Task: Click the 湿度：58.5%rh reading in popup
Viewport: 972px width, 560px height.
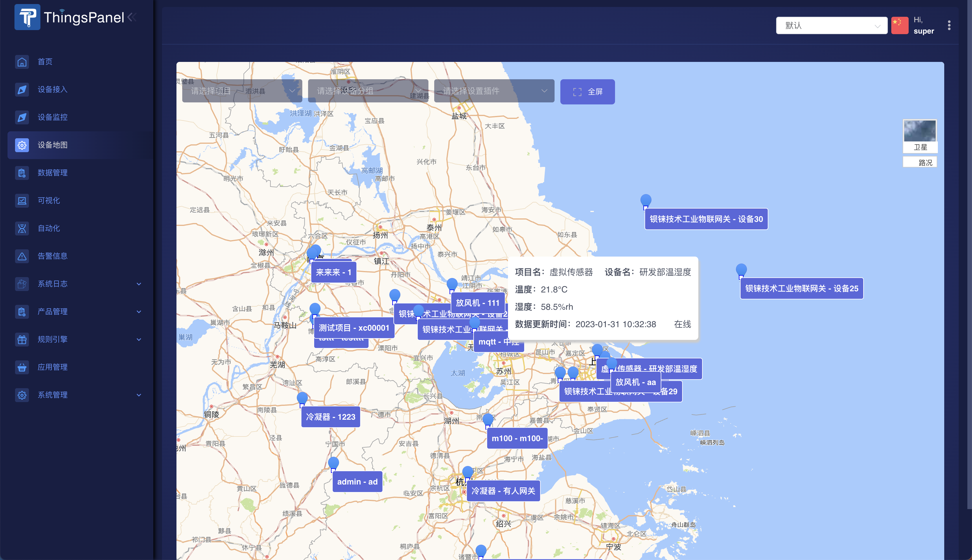Action: click(x=544, y=307)
